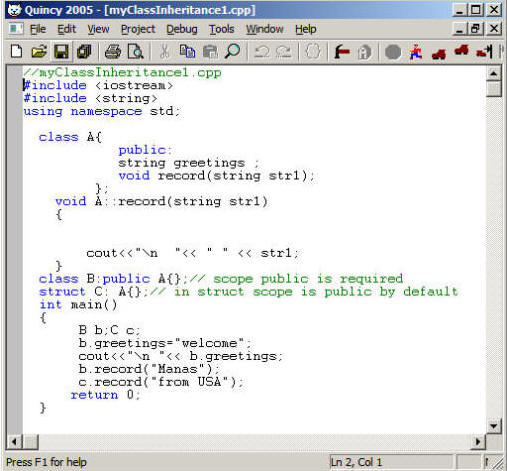Run the program using the running man icon
Screen dimensions: 507x471
(416, 52)
